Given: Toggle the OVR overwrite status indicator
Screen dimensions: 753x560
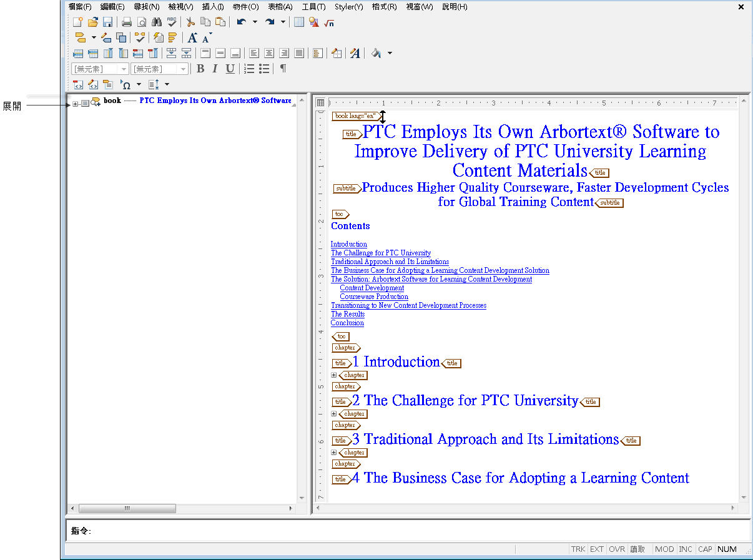Looking at the screenshot, I should 617,549.
